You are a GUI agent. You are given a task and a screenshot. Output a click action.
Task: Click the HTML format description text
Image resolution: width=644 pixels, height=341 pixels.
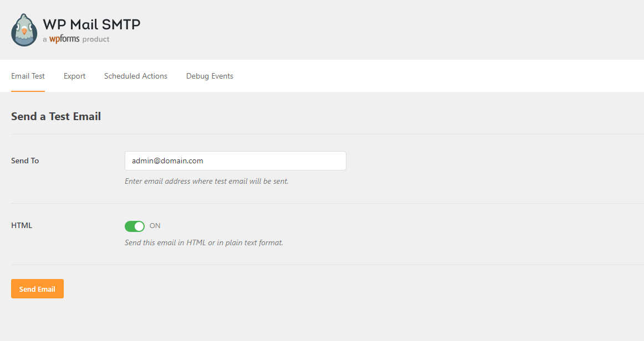[x=205, y=242]
